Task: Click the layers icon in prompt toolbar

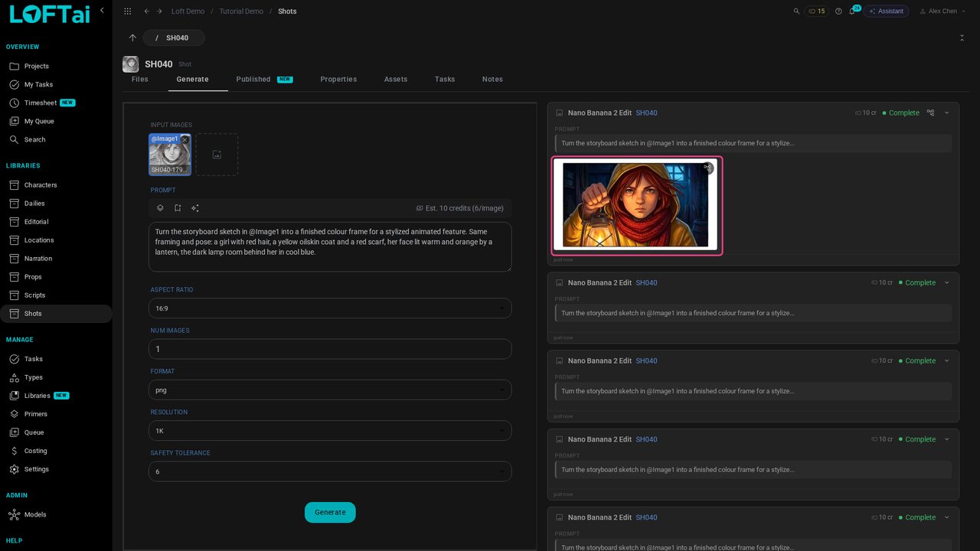Action: [x=160, y=208]
